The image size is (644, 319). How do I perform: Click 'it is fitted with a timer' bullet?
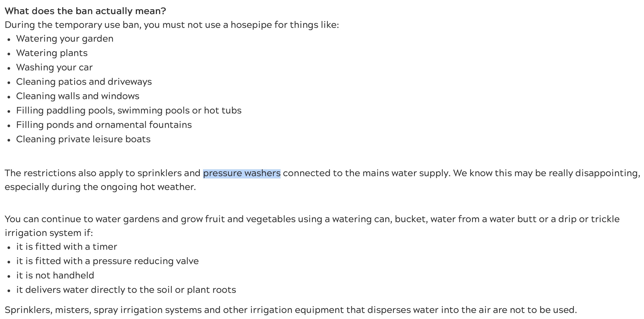click(67, 247)
